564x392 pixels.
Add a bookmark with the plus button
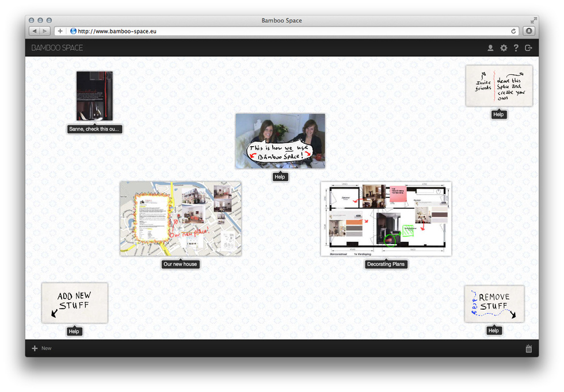pos(60,31)
